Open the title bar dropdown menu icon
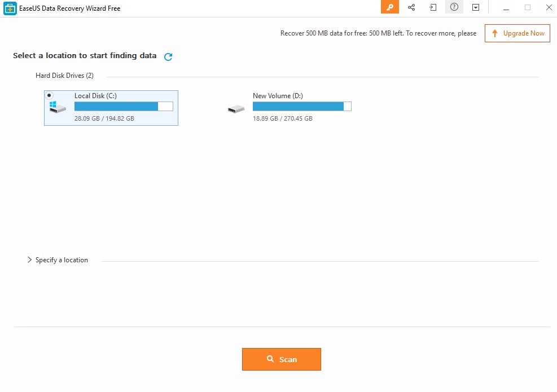The image size is (557, 392). pyautogui.click(x=476, y=7)
